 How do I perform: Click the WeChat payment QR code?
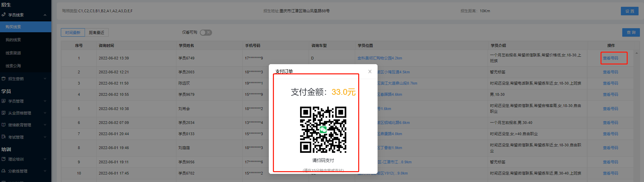(323, 130)
